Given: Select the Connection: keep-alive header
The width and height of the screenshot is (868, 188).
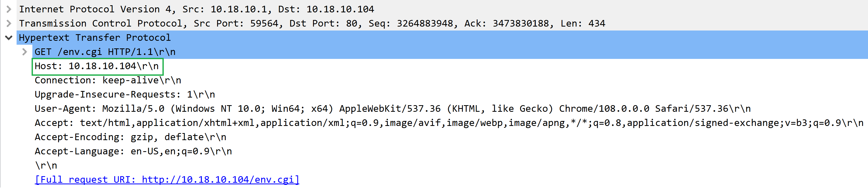Looking at the screenshot, I should (x=108, y=80).
